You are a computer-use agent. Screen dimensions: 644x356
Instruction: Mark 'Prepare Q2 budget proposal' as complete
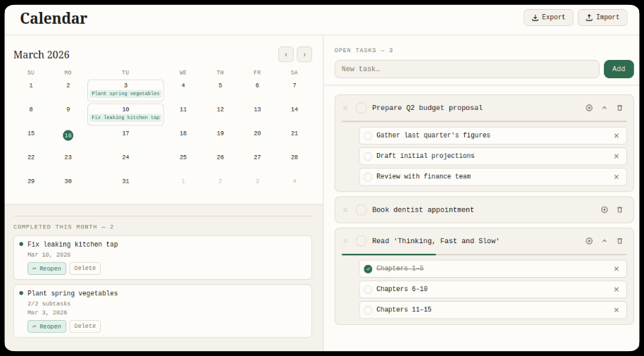(361, 108)
